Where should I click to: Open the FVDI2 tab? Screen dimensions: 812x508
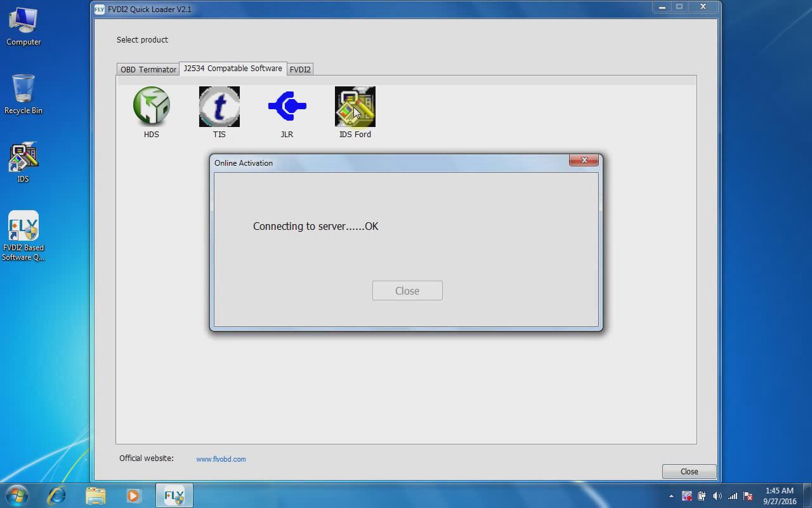[300, 69]
